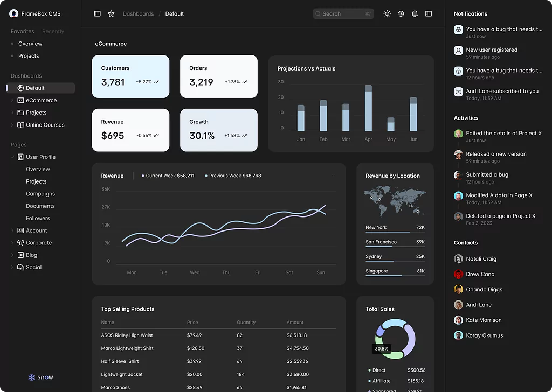Open the history clock icon in toolbar
This screenshot has width=552, height=392.
point(401,13)
